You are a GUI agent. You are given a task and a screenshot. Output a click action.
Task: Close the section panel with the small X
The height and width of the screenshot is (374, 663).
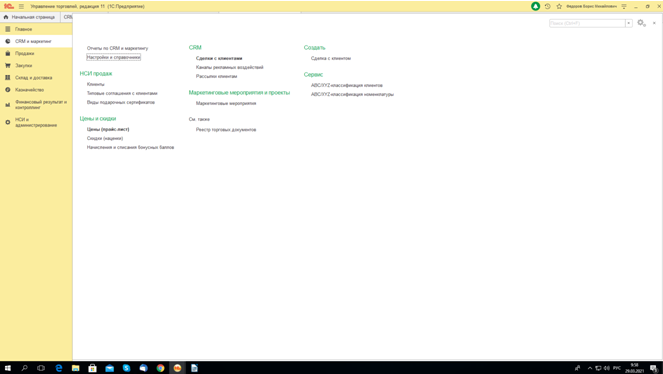coord(654,23)
